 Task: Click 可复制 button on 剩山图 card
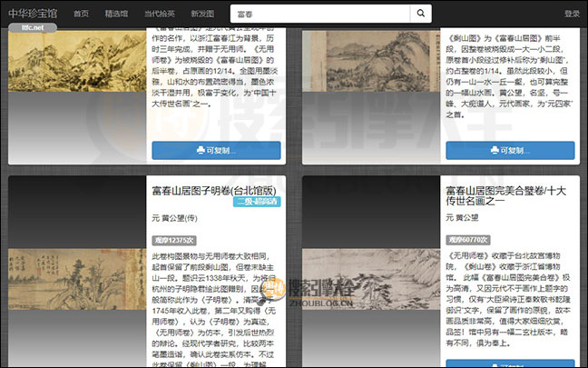(x=510, y=150)
